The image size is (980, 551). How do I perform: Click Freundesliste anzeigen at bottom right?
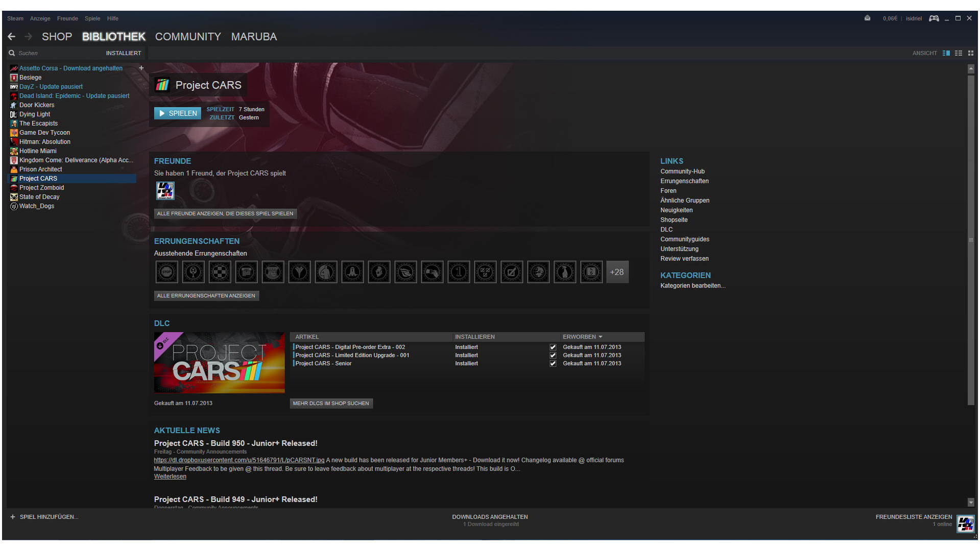[914, 517]
